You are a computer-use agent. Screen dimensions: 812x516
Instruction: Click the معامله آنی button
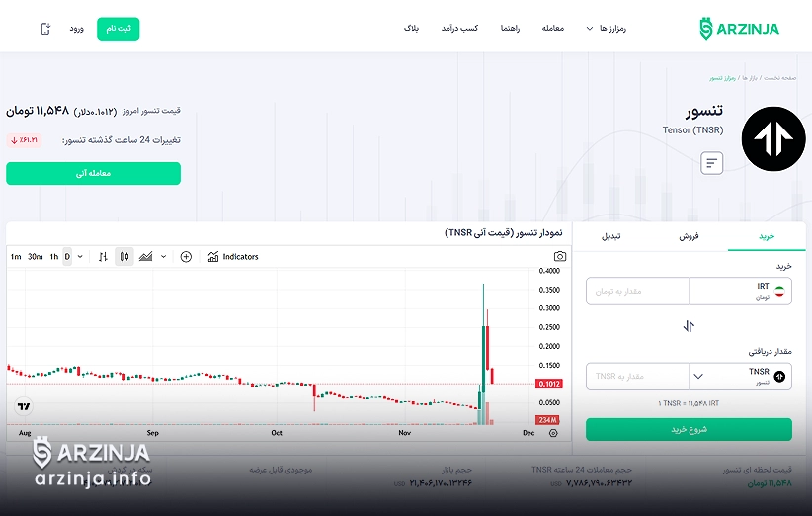tap(93, 174)
